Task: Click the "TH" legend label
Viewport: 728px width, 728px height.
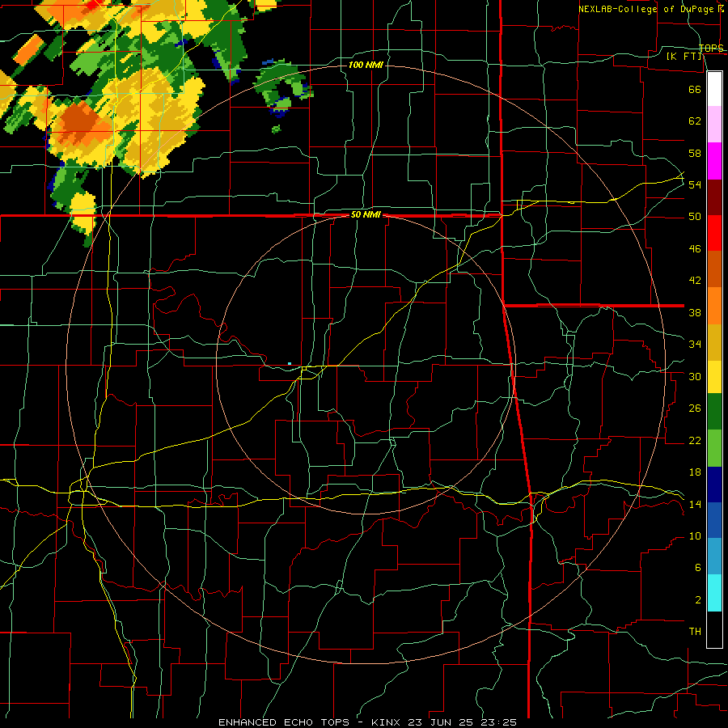Action: pyautogui.click(x=695, y=632)
